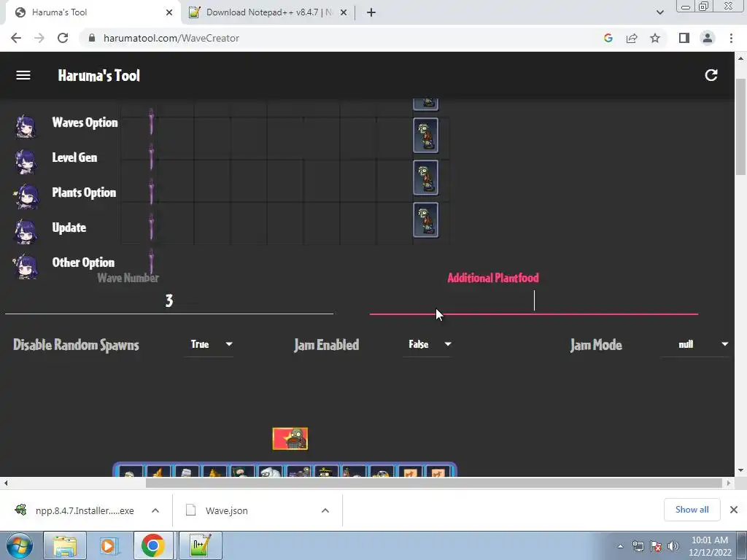Viewport: 747px width, 560px height.
Task: Switch to Notepad++ in the taskbar
Action: [200, 545]
